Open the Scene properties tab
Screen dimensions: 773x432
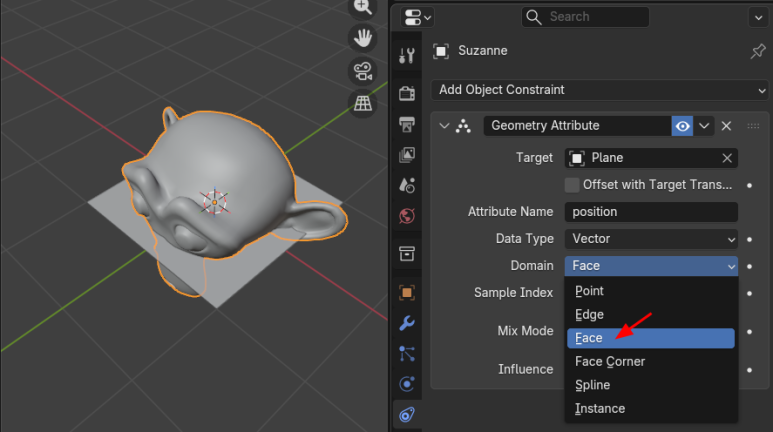point(407,185)
